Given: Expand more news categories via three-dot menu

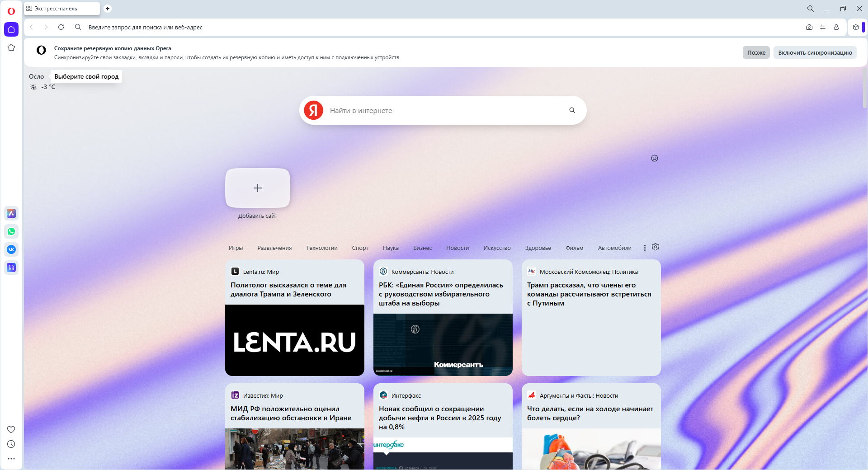Looking at the screenshot, I should point(645,247).
